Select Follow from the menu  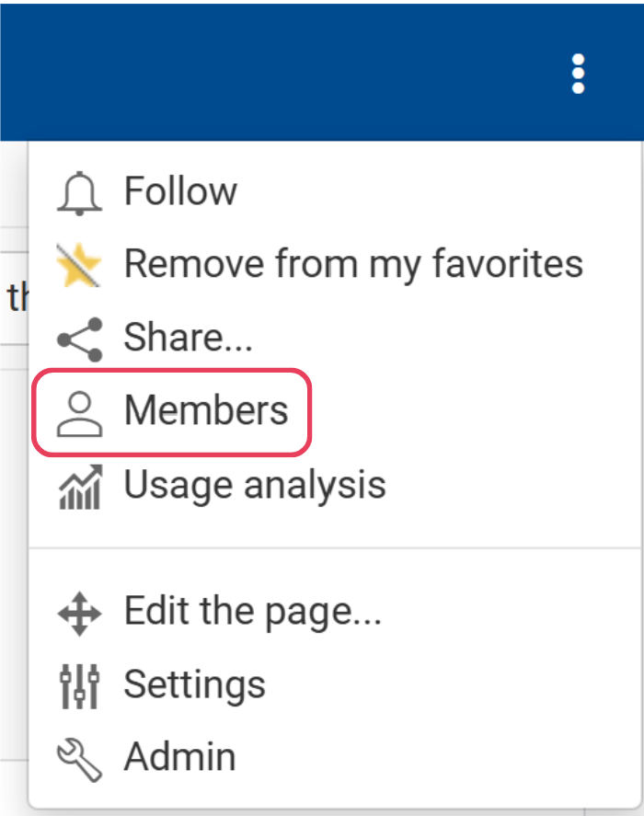point(180,192)
